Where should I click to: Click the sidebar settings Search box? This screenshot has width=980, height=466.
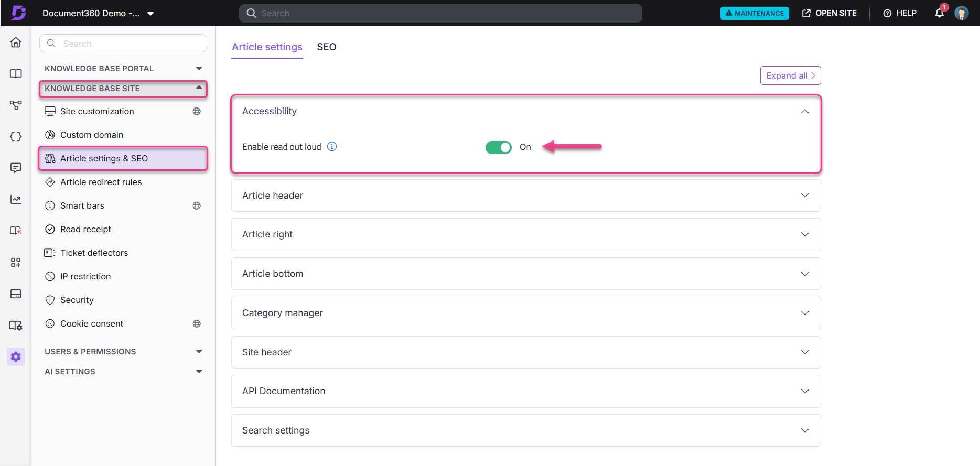[x=123, y=44]
